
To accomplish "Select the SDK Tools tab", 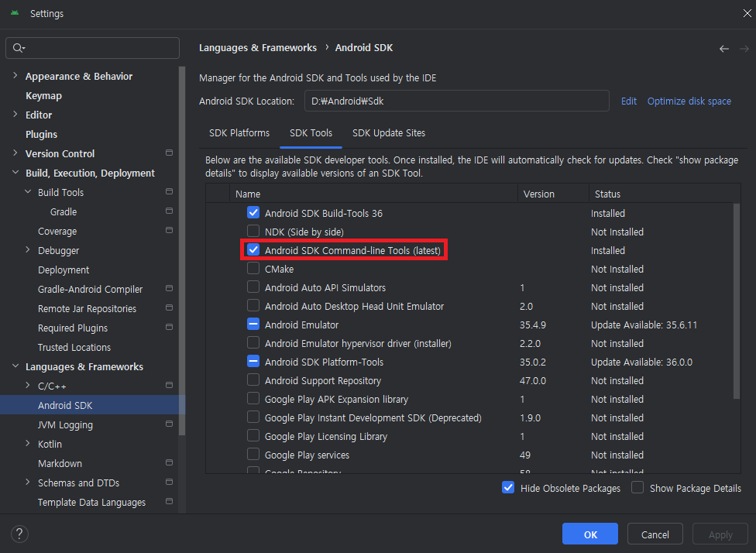I will click(x=311, y=133).
